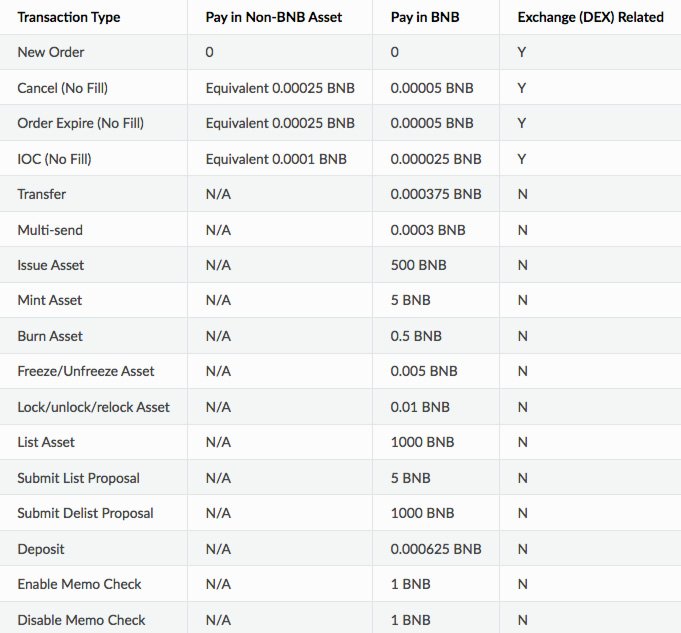Select the IOC (No Fill) cell
The width and height of the screenshot is (681, 633).
tap(54, 159)
